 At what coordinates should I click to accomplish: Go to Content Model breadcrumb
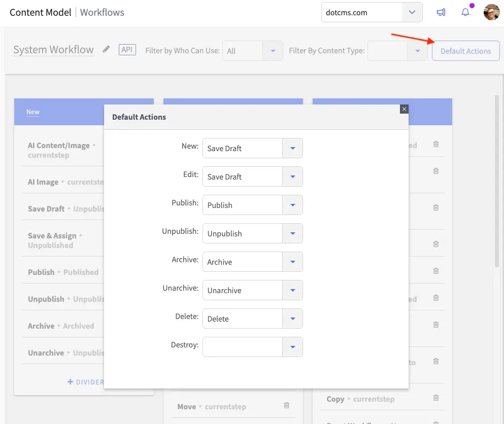click(x=41, y=12)
